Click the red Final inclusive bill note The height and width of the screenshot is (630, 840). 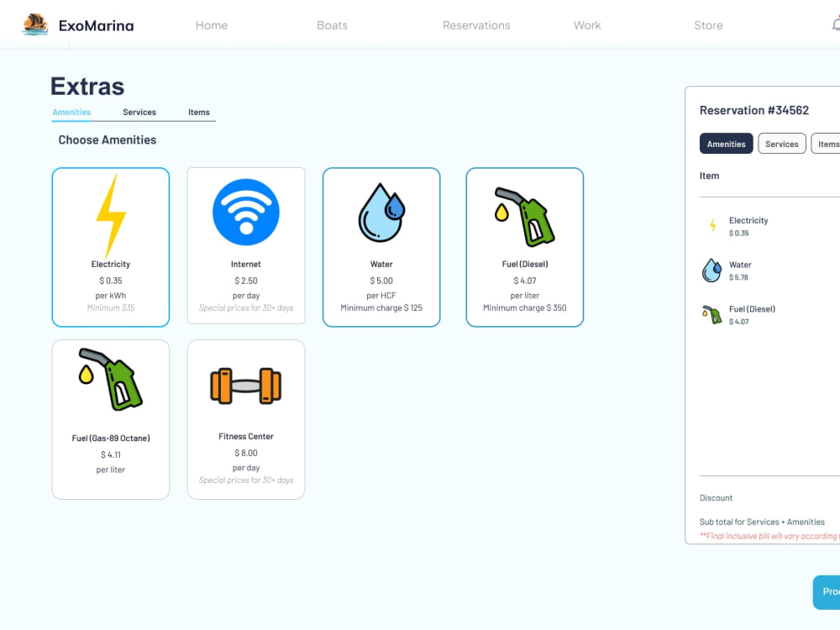pyautogui.click(x=769, y=536)
